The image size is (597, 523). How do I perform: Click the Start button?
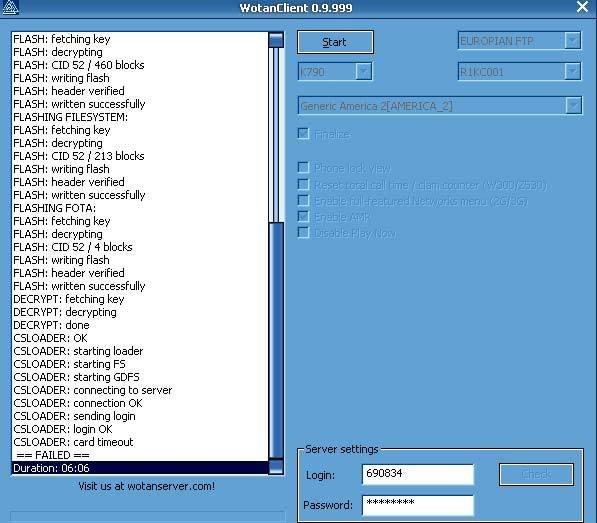pos(335,42)
